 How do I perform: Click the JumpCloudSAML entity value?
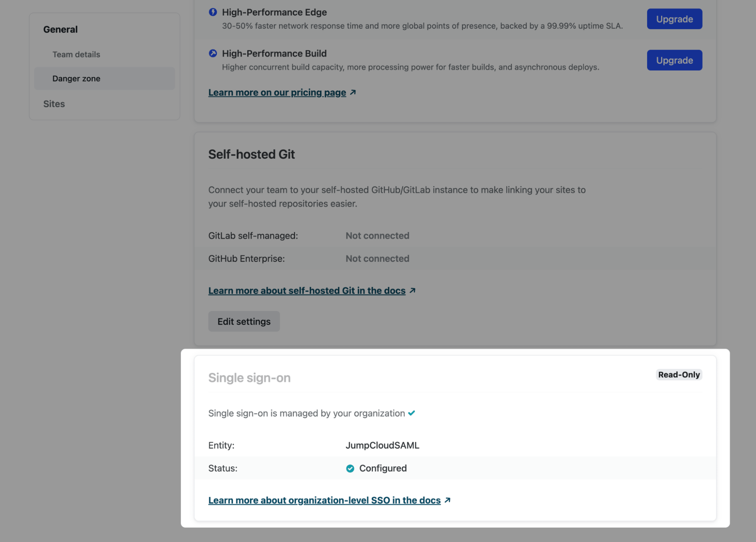[x=382, y=445]
